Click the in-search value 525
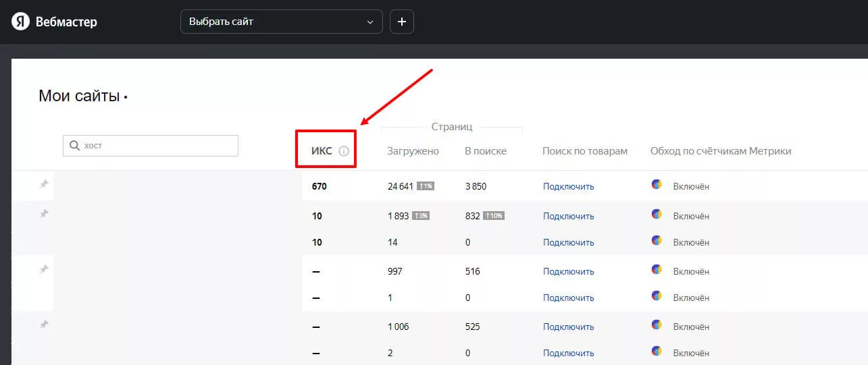 (x=473, y=327)
